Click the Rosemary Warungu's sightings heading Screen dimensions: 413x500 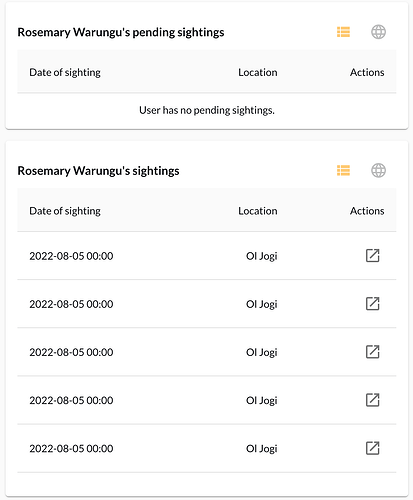pos(98,171)
